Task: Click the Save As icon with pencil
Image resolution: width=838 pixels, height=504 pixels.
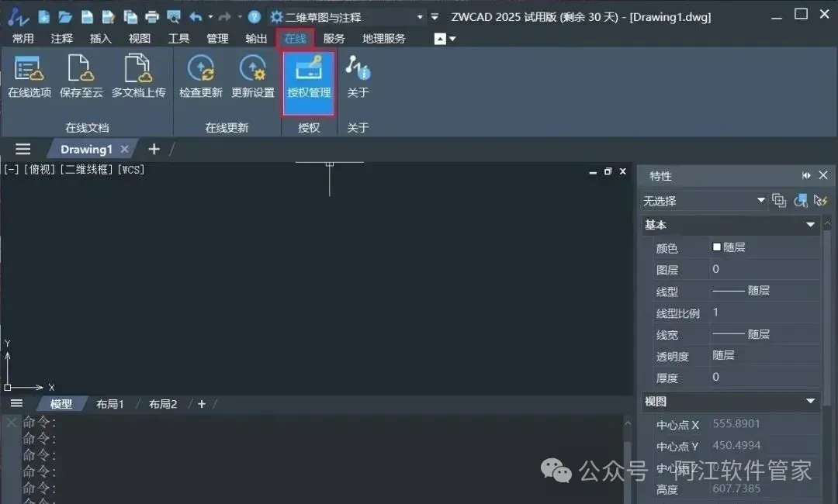Action: pos(109,17)
